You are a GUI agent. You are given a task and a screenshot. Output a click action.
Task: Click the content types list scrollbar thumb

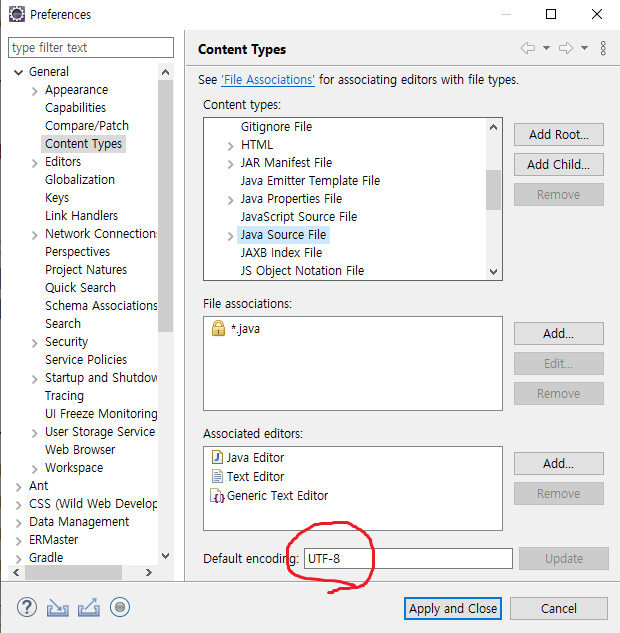493,190
